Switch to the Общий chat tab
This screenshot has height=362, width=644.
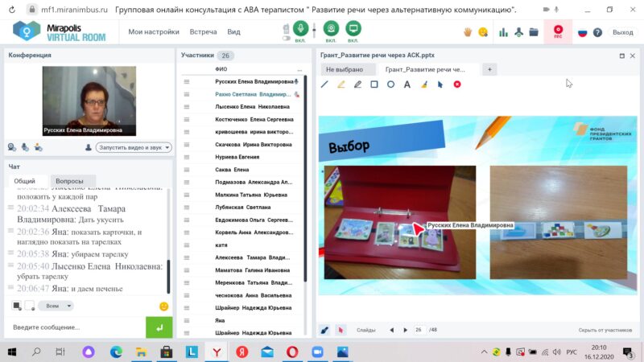(x=25, y=181)
